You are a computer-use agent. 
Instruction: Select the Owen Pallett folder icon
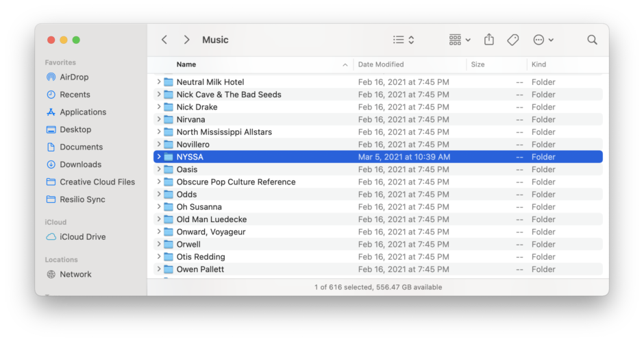tap(169, 269)
